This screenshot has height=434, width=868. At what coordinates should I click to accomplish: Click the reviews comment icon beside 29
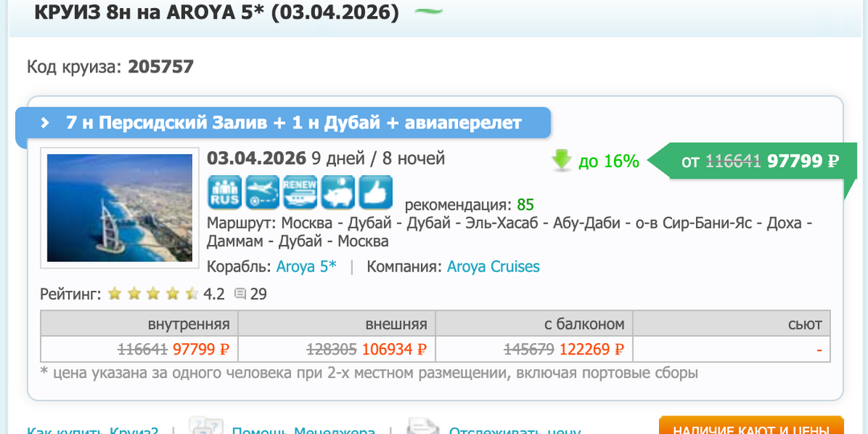coord(240,293)
